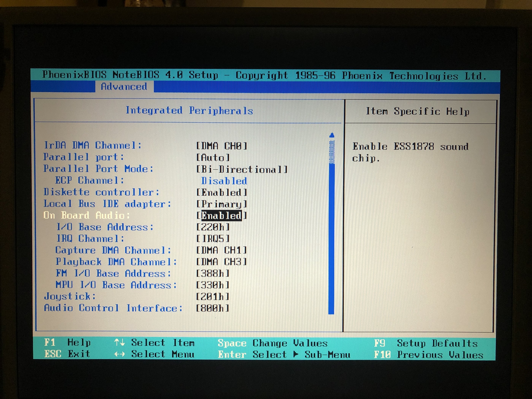Change IrDA DMA Channel CH0 value
Screen dimensions: 532x399
click(x=222, y=146)
